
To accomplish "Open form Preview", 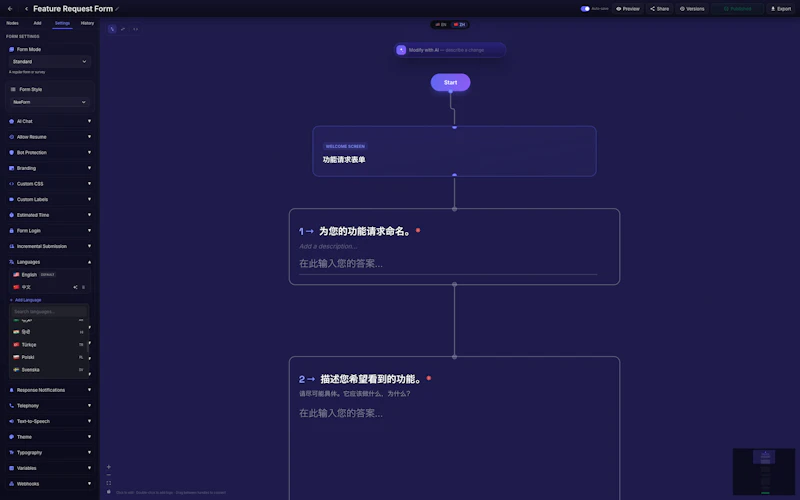I will [628, 9].
